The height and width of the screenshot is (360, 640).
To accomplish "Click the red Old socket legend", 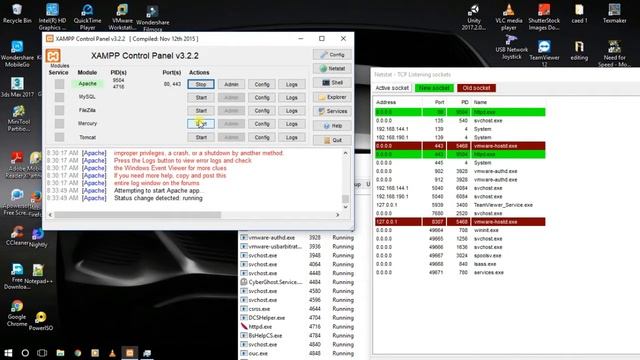I will point(476,88).
